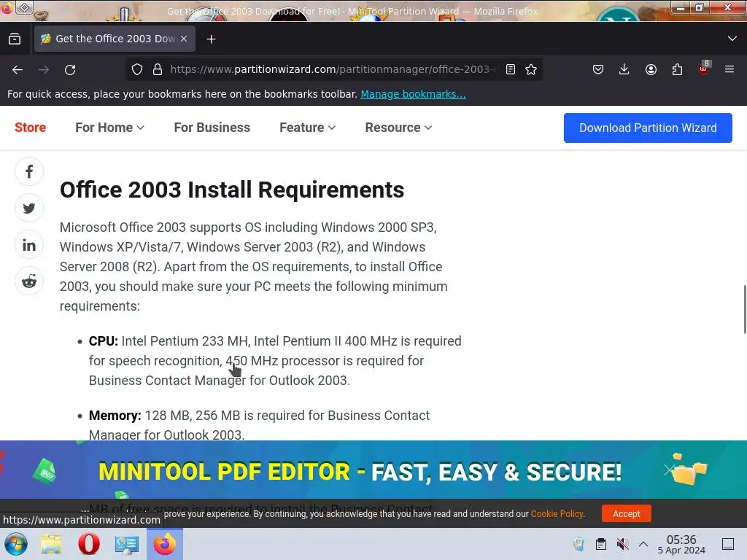Viewport: 747px width, 560px height.
Task: Share article via LinkedIn icon
Action: (x=29, y=245)
